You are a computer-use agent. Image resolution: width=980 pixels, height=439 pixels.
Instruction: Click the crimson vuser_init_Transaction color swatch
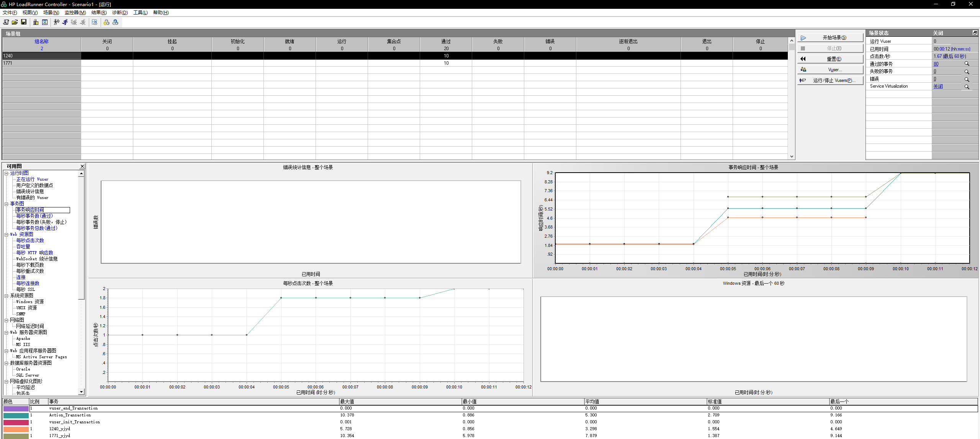(16, 422)
